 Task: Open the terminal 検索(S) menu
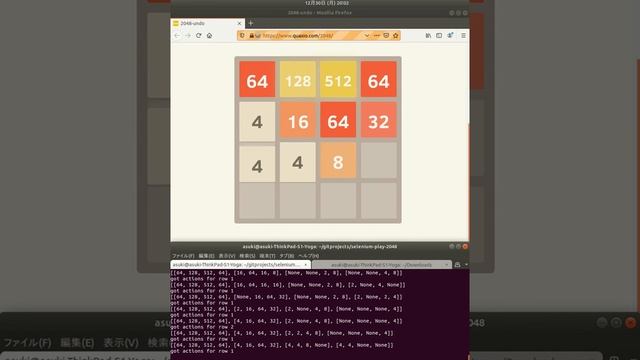pyautogui.click(x=247, y=256)
